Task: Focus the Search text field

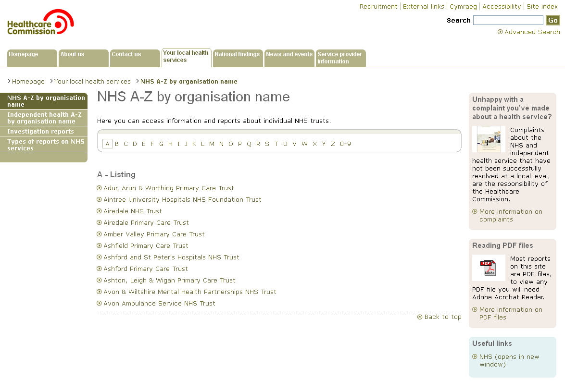Action: (508, 20)
